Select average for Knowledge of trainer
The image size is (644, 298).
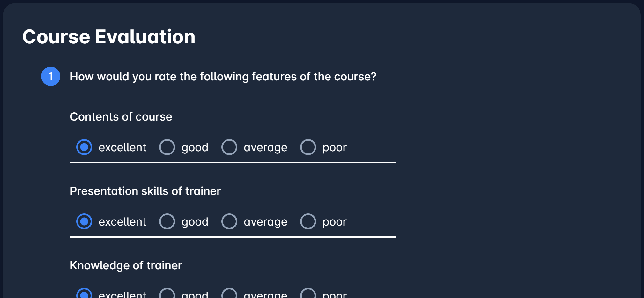[229, 294]
